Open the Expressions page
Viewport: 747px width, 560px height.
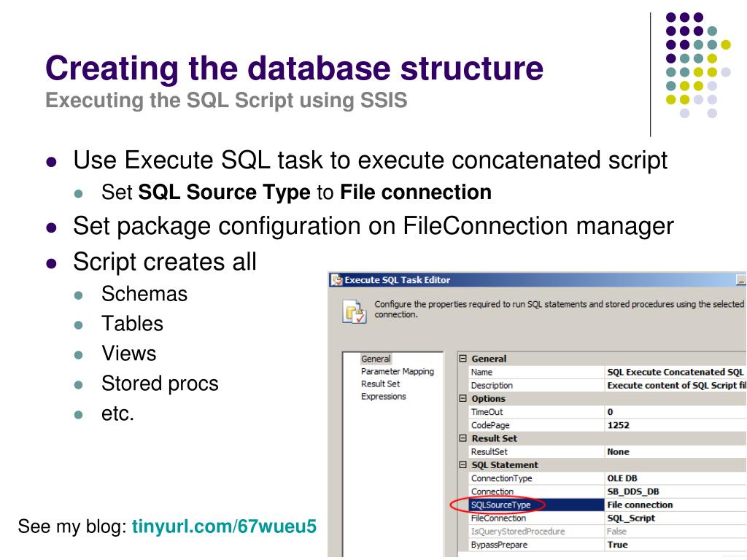(383, 396)
